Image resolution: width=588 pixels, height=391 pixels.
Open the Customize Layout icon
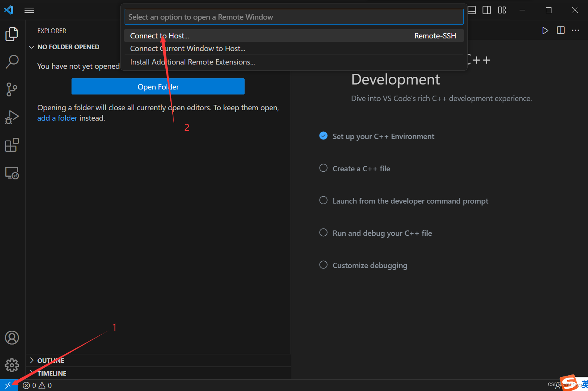502,10
